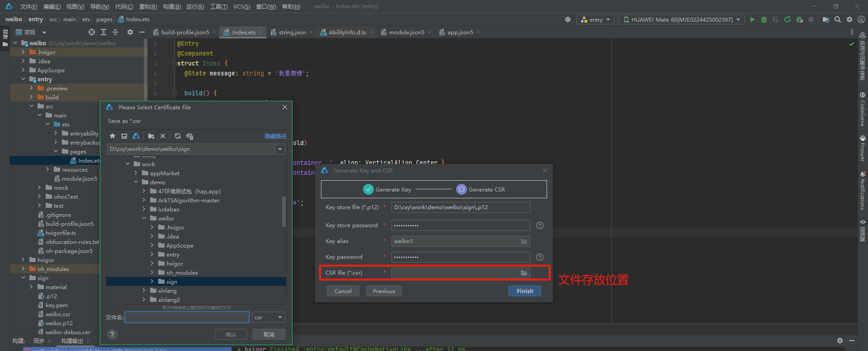Open IDE settings gear in top toolbar

pyautogui.click(x=849, y=19)
